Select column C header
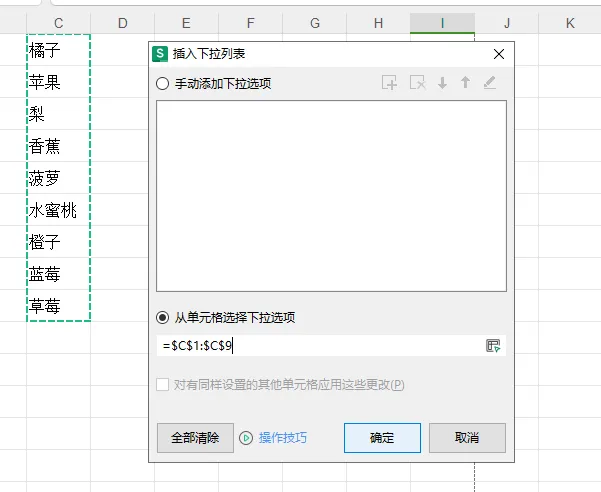Image resolution: width=601 pixels, height=492 pixels. pos(58,23)
